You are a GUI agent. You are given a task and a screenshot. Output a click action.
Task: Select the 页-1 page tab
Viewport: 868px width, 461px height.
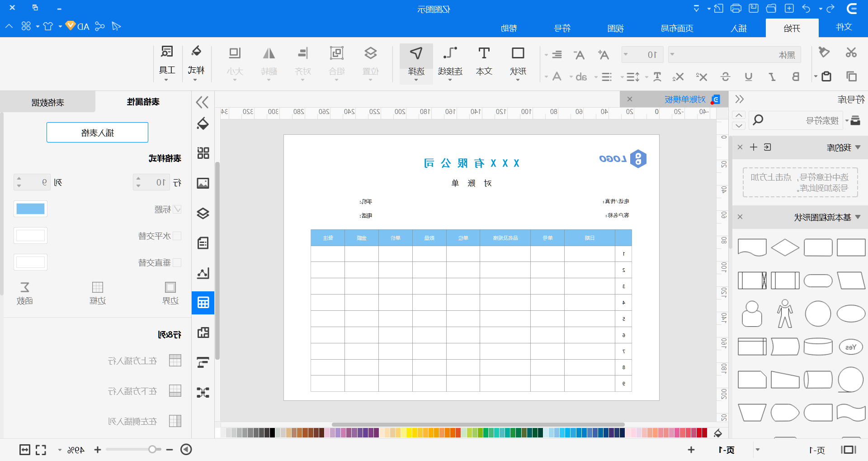[x=726, y=450]
